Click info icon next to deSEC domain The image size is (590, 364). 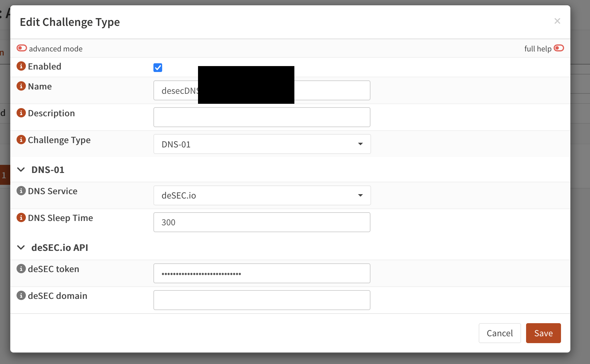tap(21, 295)
